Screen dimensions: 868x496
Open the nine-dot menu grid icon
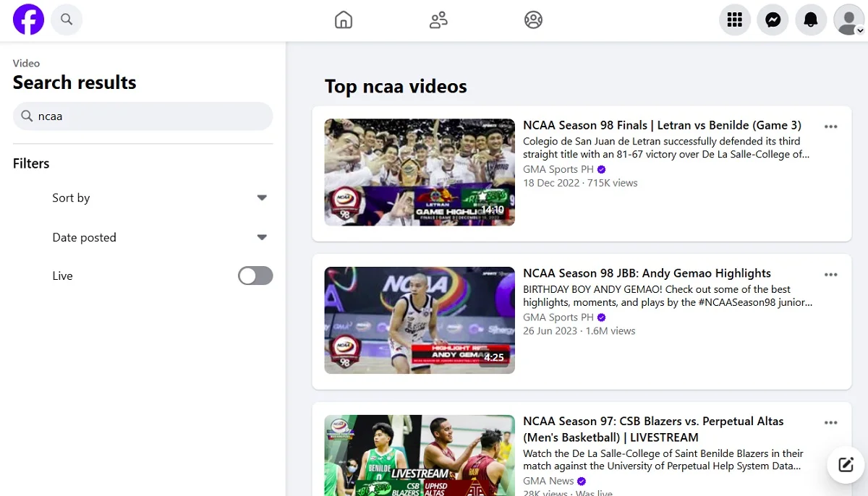pyautogui.click(x=735, y=20)
